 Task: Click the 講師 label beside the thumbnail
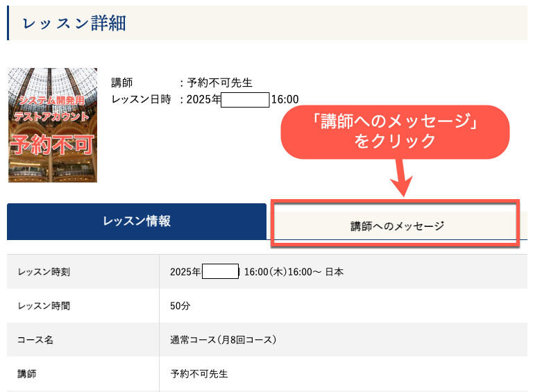121,83
